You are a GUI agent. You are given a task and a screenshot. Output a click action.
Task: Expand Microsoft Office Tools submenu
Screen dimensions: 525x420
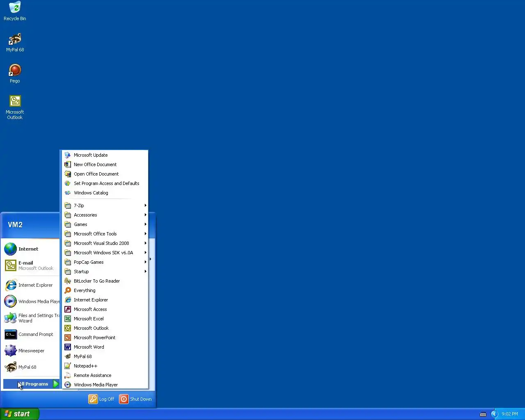(105, 234)
